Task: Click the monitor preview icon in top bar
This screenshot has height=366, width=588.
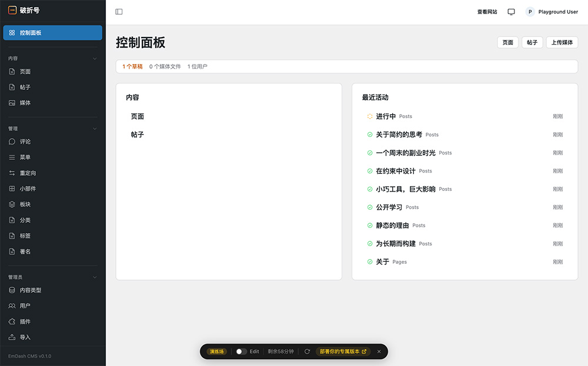Action: (511, 11)
